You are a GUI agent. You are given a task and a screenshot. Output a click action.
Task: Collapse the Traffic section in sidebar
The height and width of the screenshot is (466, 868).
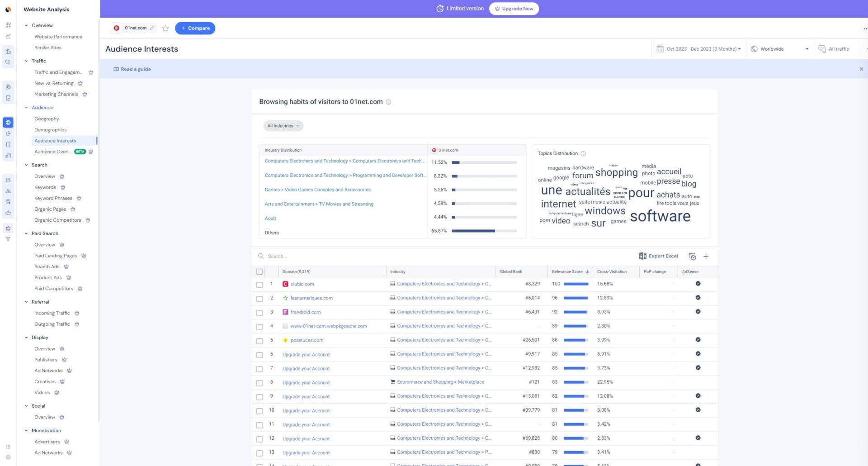click(26, 61)
